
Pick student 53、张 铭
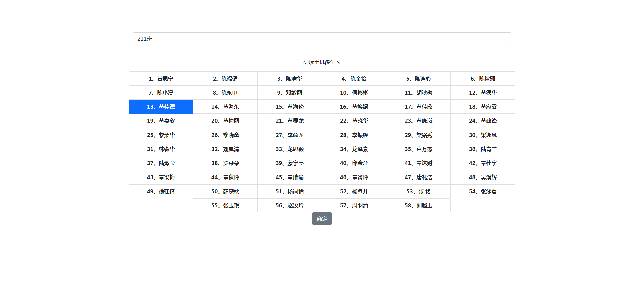click(418, 191)
